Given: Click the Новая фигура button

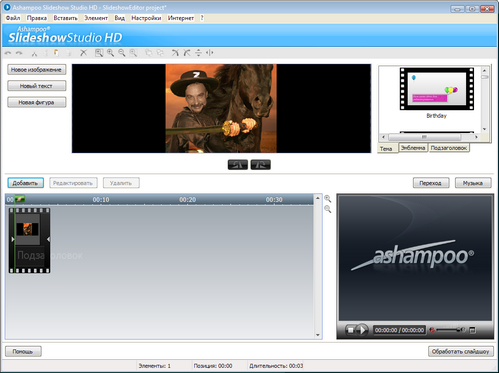Looking at the screenshot, I should coord(36,102).
